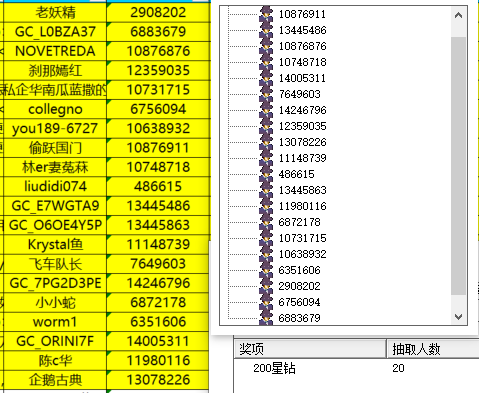Select spreadsheet cell 14005311
Screen dimensions: 479x393
158,341
